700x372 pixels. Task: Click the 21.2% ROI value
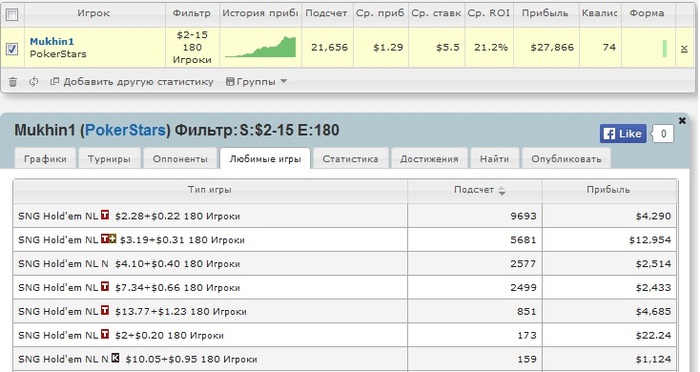point(491,47)
